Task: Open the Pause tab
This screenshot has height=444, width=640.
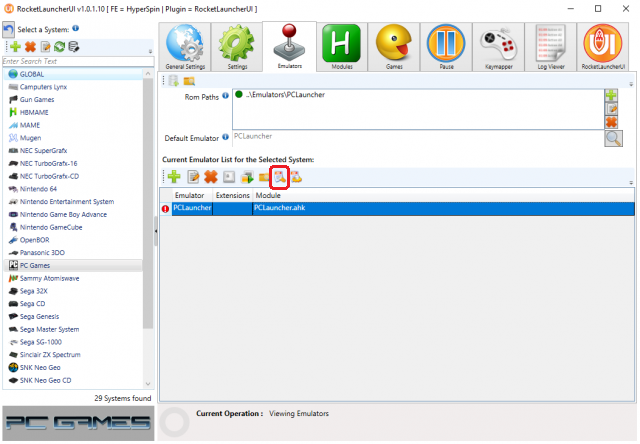Action: tap(446, 47)
